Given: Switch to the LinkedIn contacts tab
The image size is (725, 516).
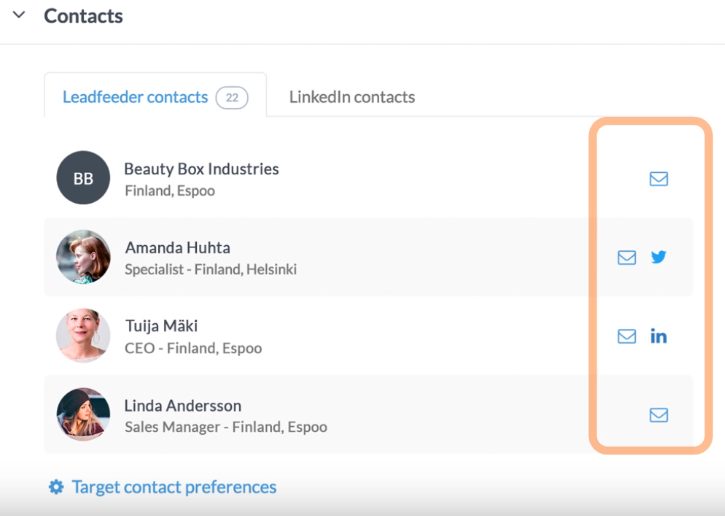Looking at the screenshot, I should click(352, 97).
